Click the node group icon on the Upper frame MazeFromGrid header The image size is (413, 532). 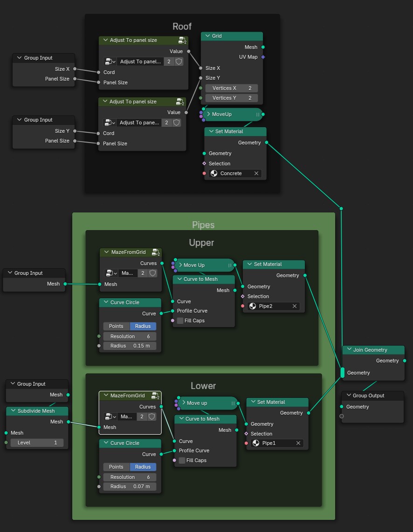[156, 252]
